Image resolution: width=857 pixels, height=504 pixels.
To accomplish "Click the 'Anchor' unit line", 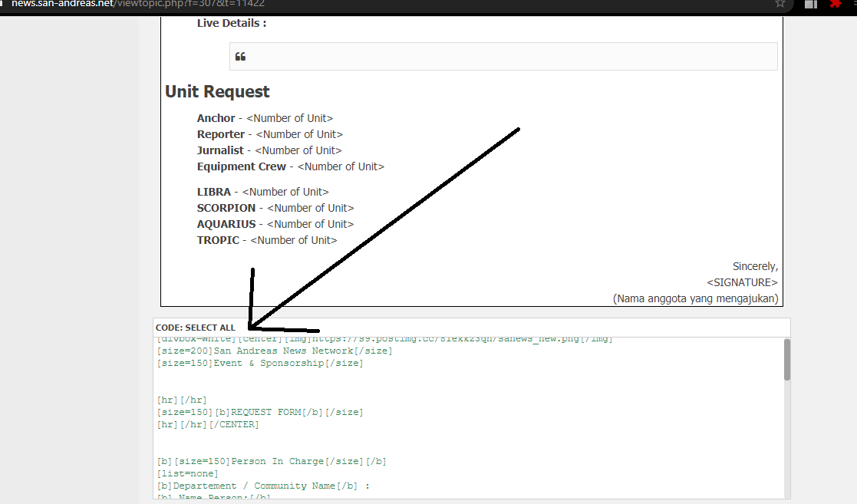I will click(265, 118).
